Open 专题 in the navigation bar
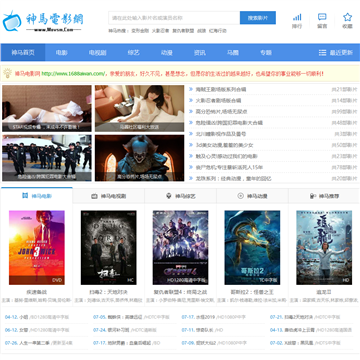Viewport: 360px width, 360px height. tap(266, 53)
